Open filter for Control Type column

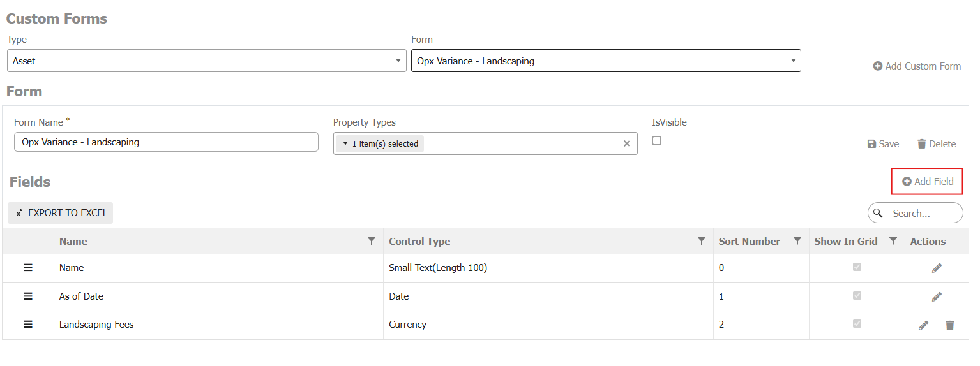[x=701, y=241]
